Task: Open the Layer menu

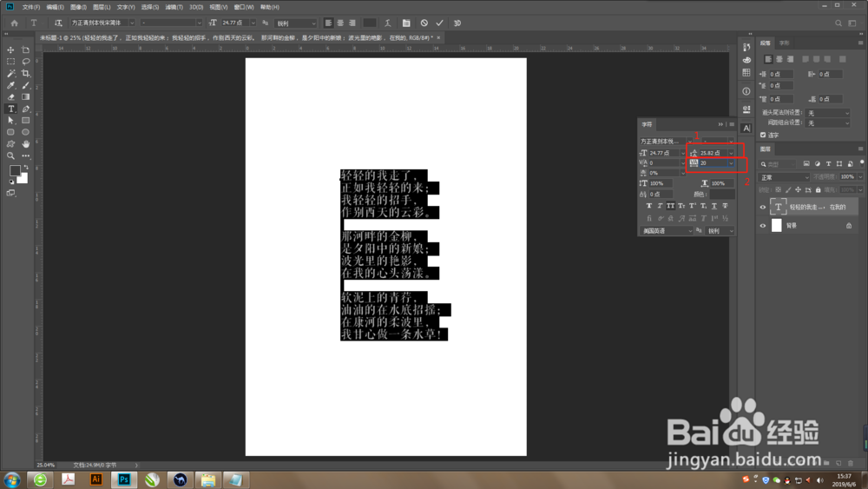Action: (102, 7)
